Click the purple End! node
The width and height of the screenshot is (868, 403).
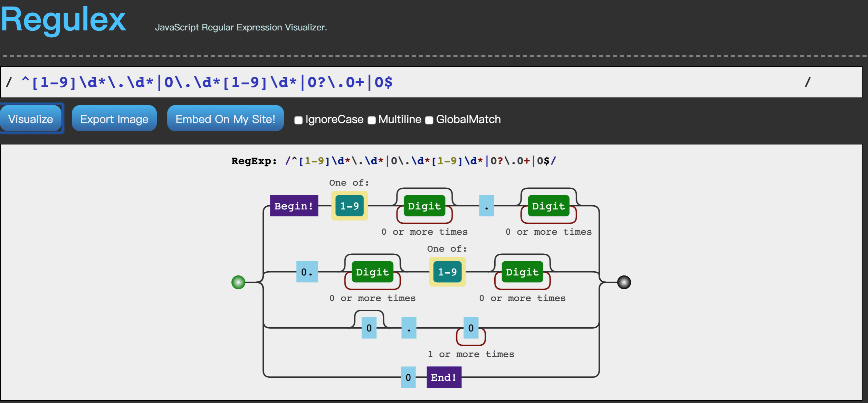[x=443, y=377]
